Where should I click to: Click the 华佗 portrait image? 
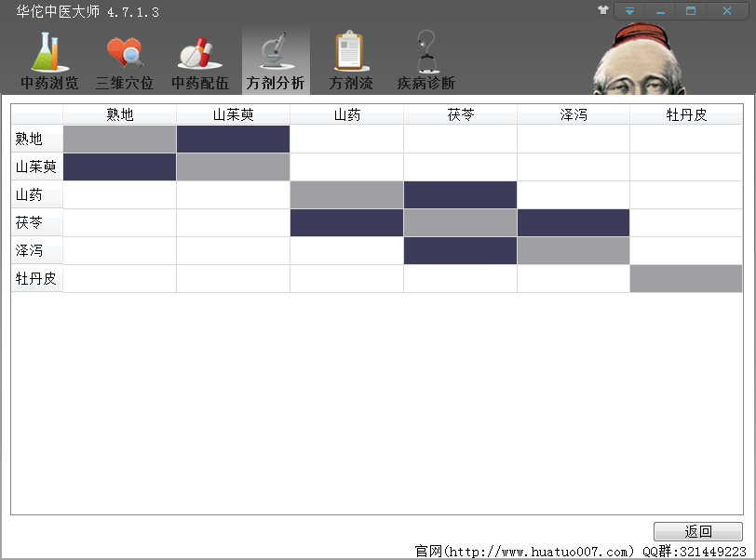click(639, 58)
